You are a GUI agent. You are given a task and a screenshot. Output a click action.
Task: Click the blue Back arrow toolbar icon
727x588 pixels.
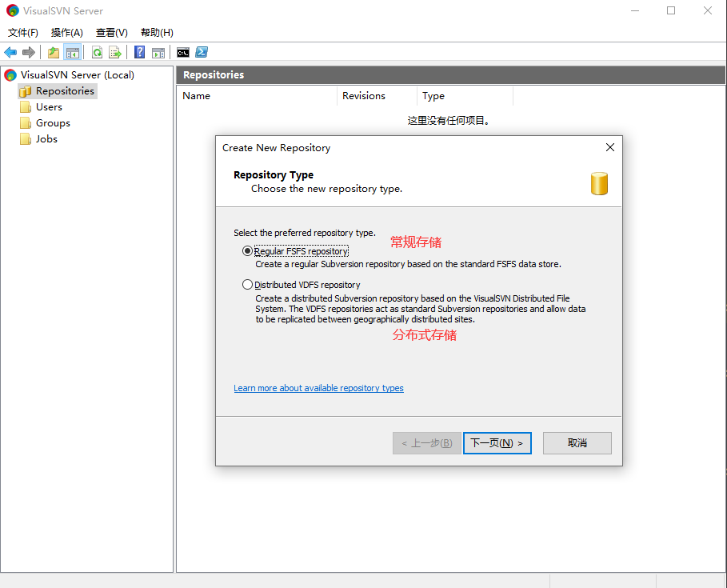[x=10, y=53]
